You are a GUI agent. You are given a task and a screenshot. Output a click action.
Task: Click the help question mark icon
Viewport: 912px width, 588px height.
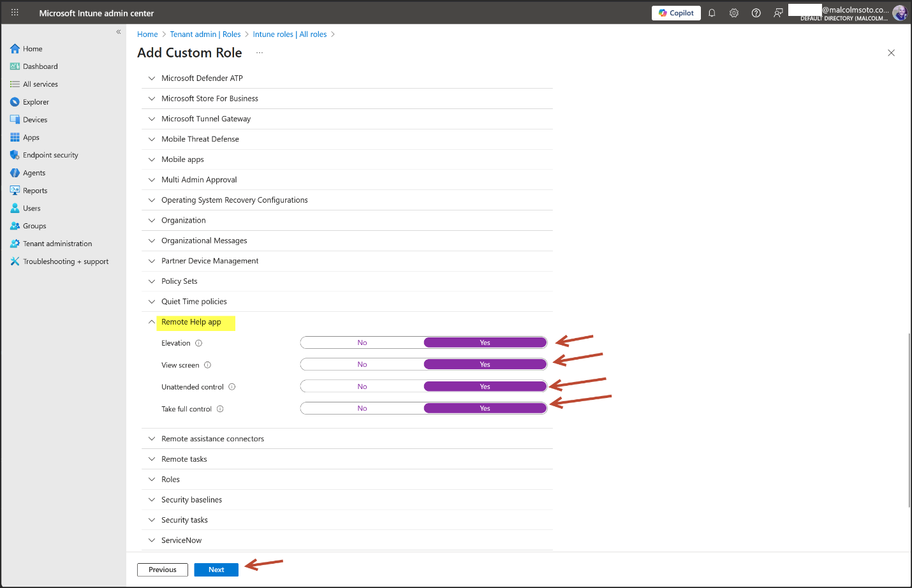[x=756, y=13]
